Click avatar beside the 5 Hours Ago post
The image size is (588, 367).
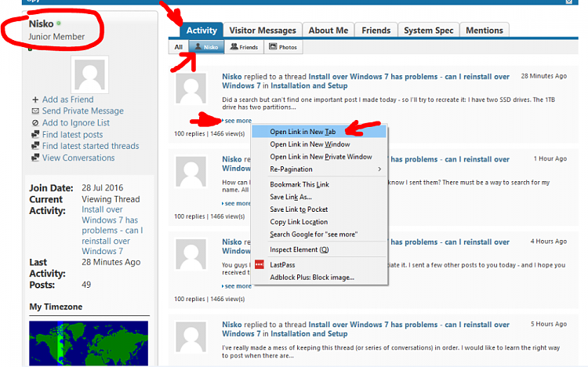[x=191, y=336]
